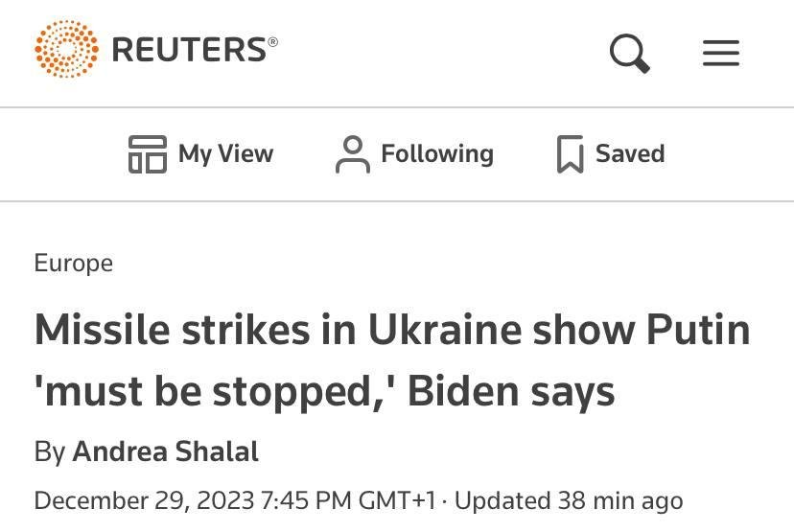The width and height of the screenshot is (794, 532).
Task: Click the REUTERS wordmark text
Action: click(189, 49)
